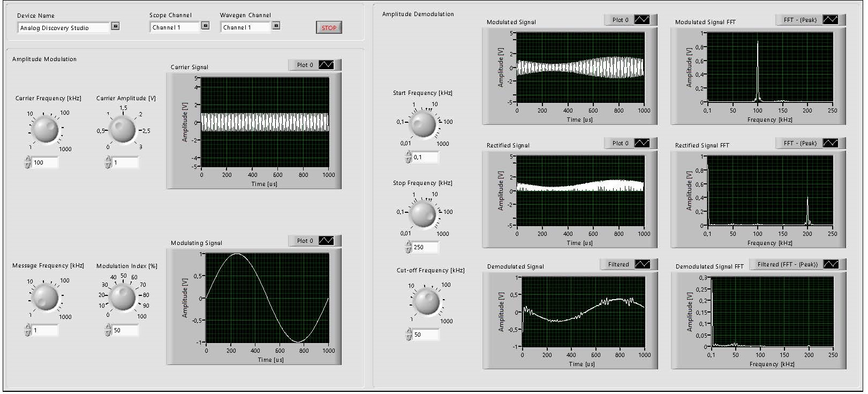Click the Message Frequency knob
The width and height of the screenshot is (868, 394).
click(45, 298)
